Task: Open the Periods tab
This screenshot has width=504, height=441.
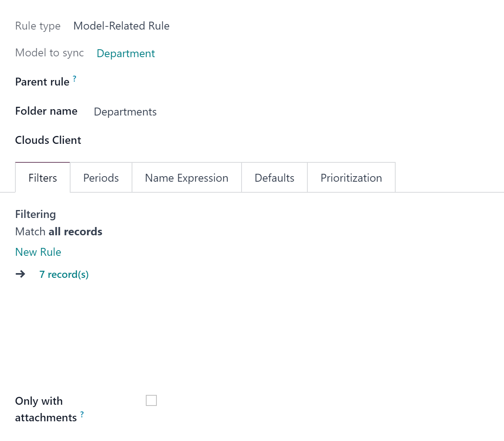Action: (x=101, y=178)
